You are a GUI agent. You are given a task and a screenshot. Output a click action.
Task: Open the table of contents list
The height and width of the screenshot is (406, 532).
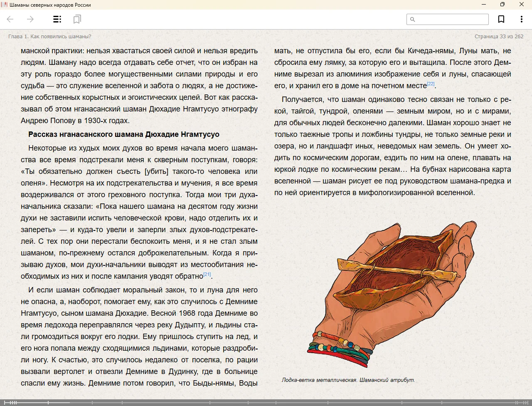[x=57, y=19]
